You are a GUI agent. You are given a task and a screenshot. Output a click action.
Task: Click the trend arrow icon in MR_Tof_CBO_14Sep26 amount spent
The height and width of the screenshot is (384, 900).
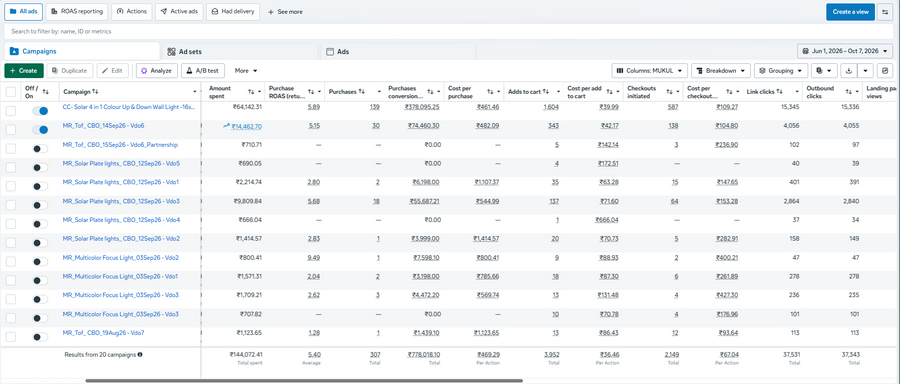coord(227,126)
